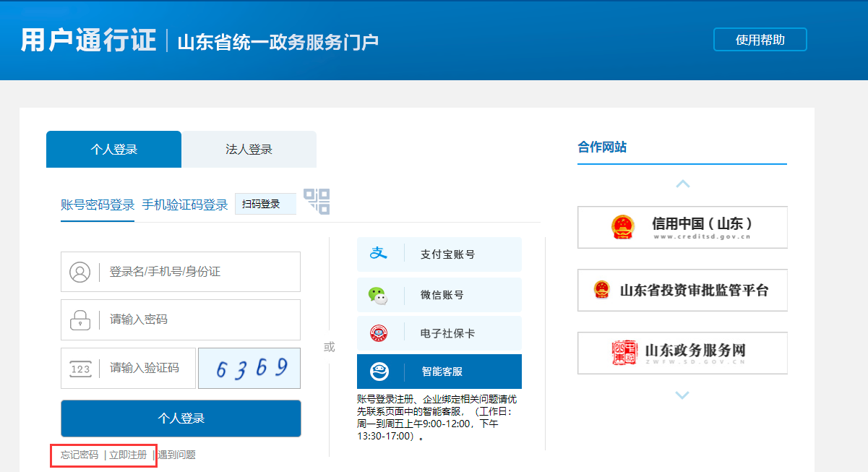
Task: Open the 扫码登录 option
Action: pos(265,205)
